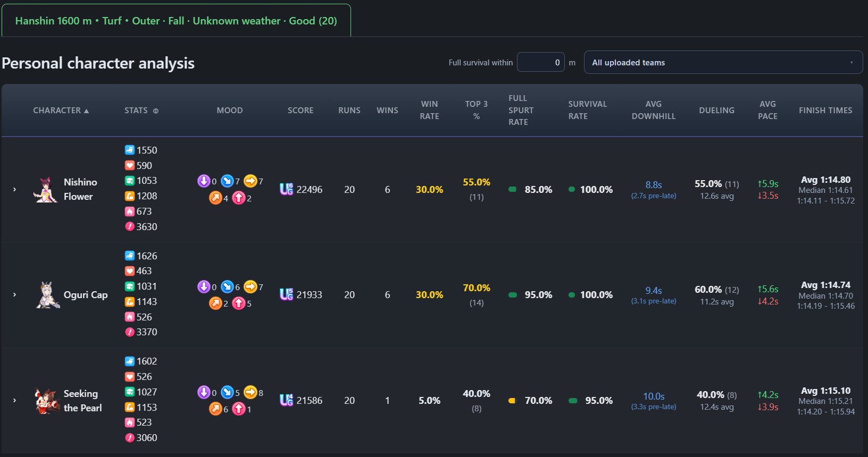This screenshot has width=868, height=457.
Task: Click Oguri Cap's speed stat icon (1626)
Action: 130,256
